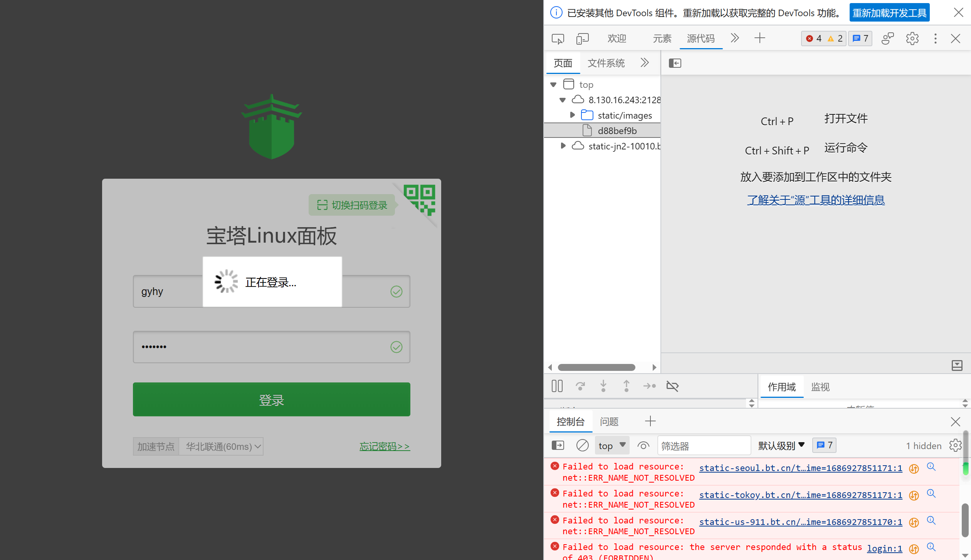Click Step into function icon
The image size is (971, 560).
pyautogui.click(x=603, y=386)
